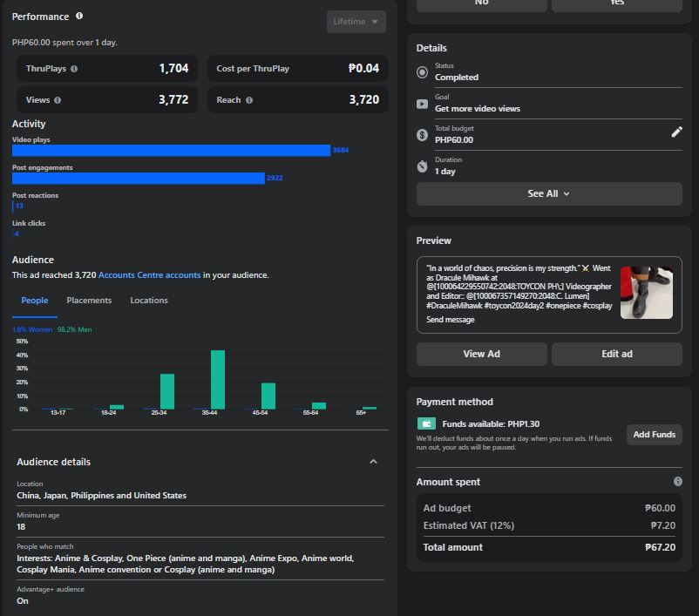Click the Duration stopwatch icon
The height and width of the screenshot is (616, 699).
[423, 166]
